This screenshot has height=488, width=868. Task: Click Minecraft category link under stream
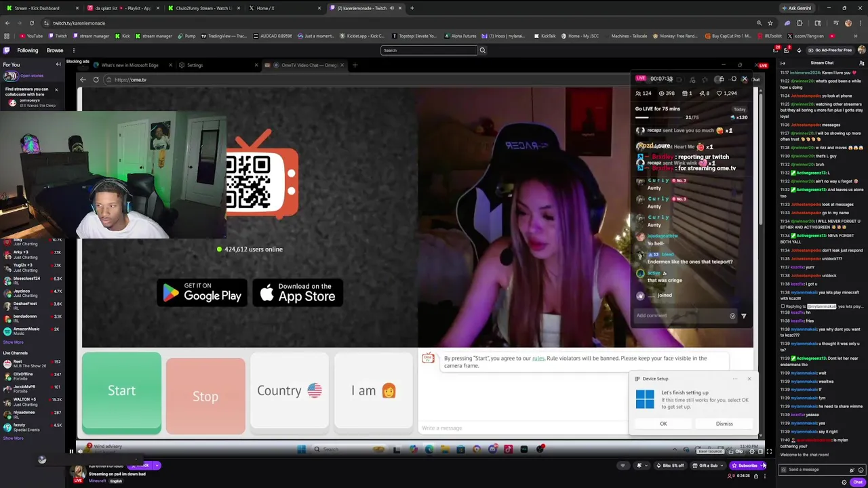point(97,481)
